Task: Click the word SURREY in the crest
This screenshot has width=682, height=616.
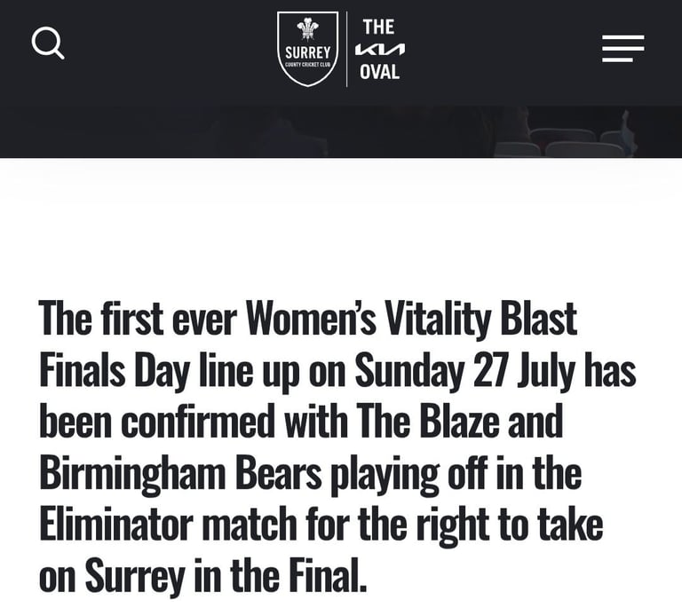Action: click(x=307, y=53)
